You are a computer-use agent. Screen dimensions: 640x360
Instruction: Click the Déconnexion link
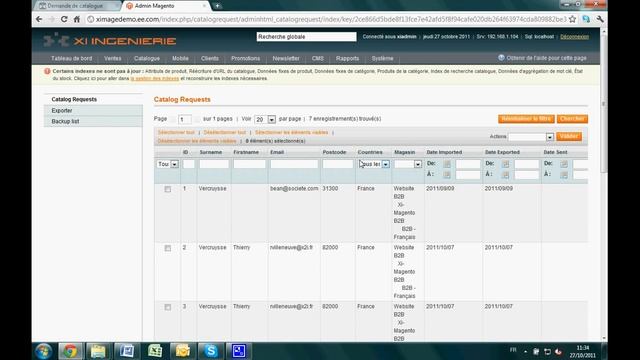click(574, 37)
